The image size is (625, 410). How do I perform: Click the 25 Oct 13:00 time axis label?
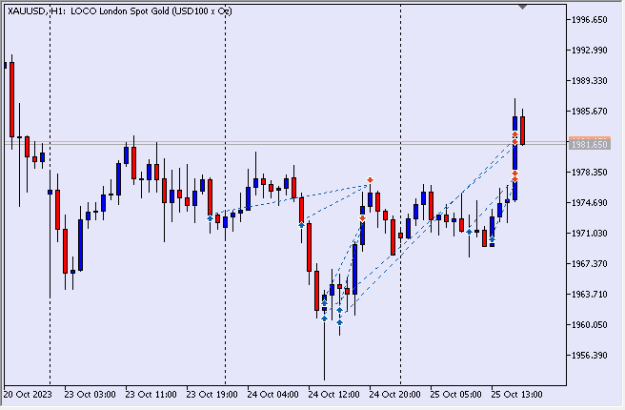point(517,395)
